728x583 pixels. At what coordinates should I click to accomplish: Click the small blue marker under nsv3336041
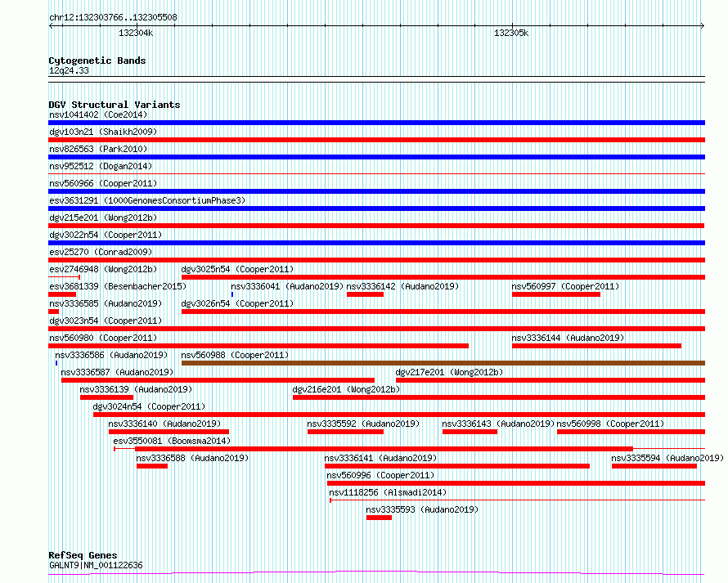point(232,294)
